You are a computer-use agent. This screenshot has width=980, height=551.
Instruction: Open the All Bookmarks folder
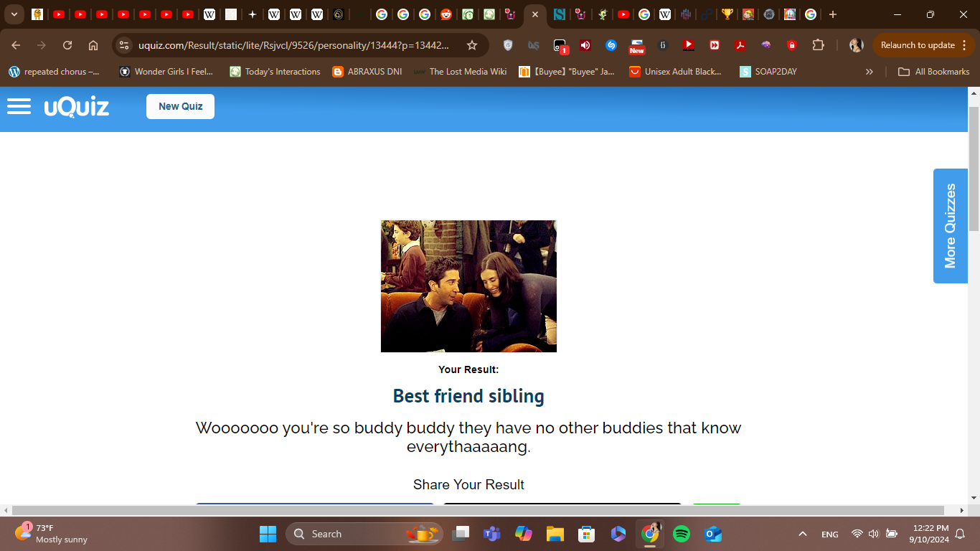pyautogui.click(x=933, y=72)
